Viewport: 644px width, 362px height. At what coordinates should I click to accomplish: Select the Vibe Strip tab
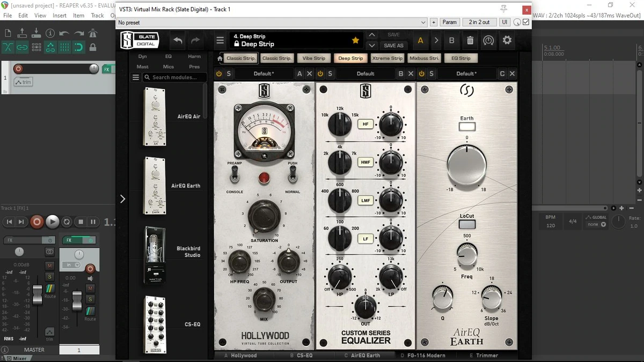[x=314, y=58]
